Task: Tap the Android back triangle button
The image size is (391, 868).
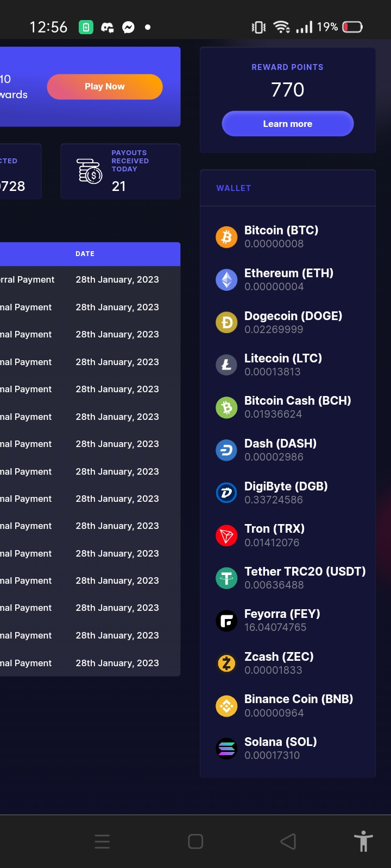Action: (x=288, y=841)
